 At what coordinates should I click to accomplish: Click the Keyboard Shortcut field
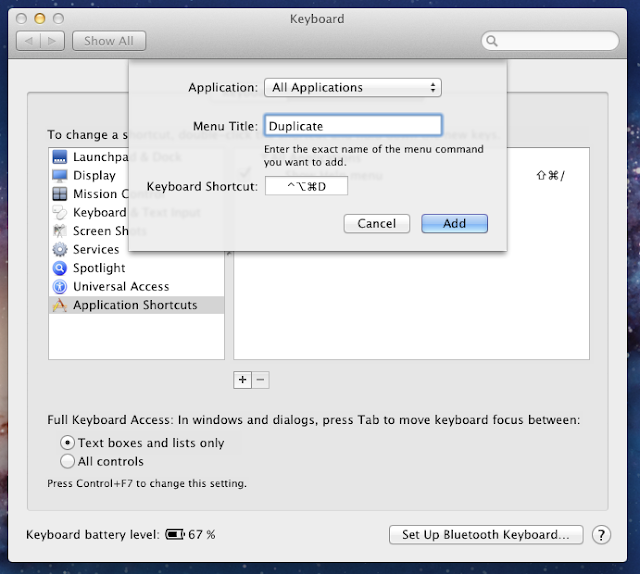coord(306,186)
